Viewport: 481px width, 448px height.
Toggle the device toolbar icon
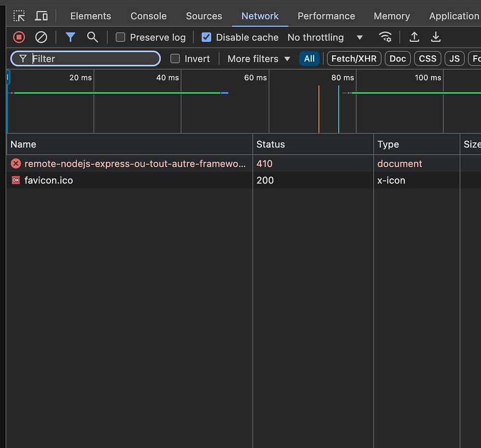41,16
